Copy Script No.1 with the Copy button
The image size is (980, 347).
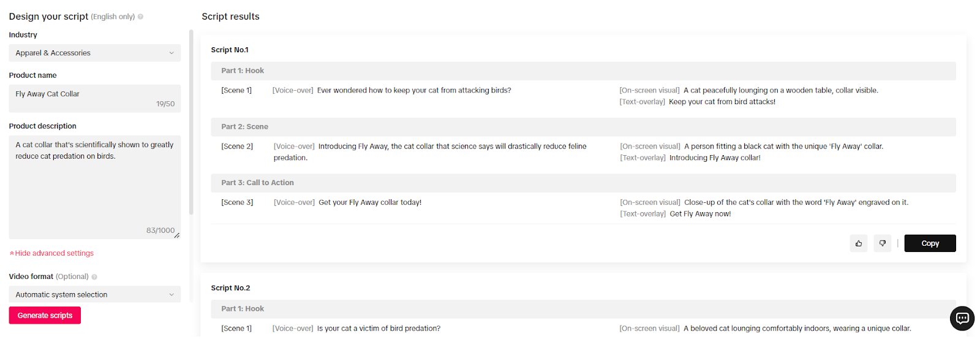click(x=930, y=243)
